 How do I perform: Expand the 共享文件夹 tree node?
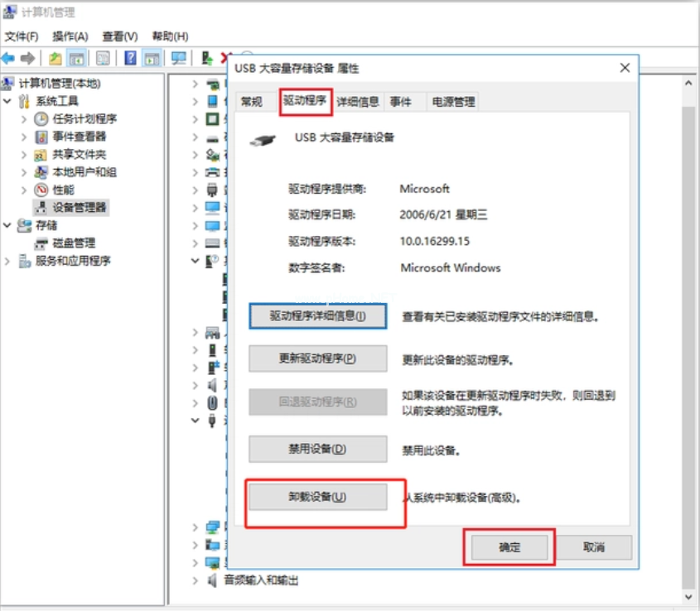[x=24, y=155]
